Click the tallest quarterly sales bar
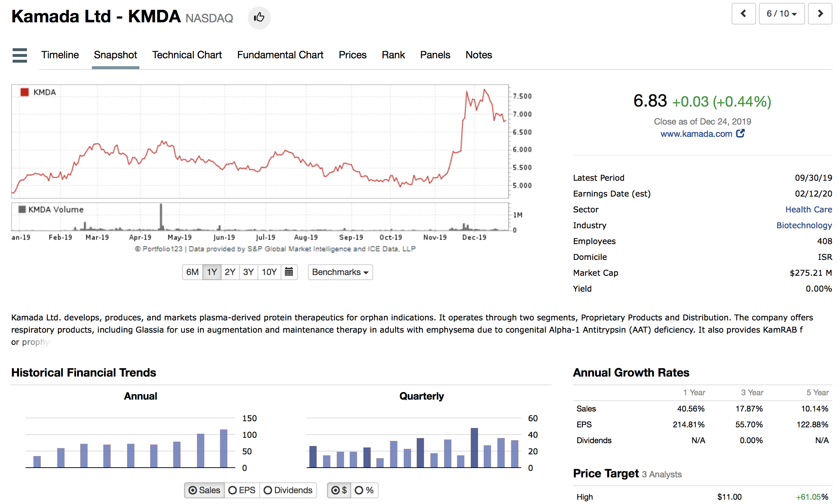 474,447
